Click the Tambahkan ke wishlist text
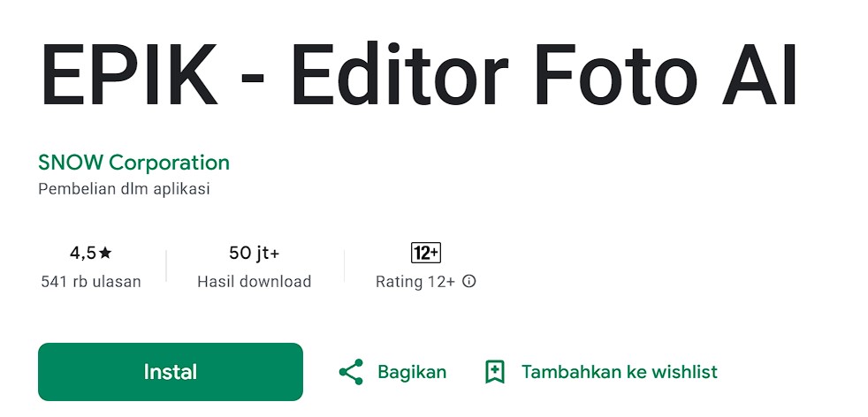The height and width of the screenshot is (417, 868). (x=619, y=372)
